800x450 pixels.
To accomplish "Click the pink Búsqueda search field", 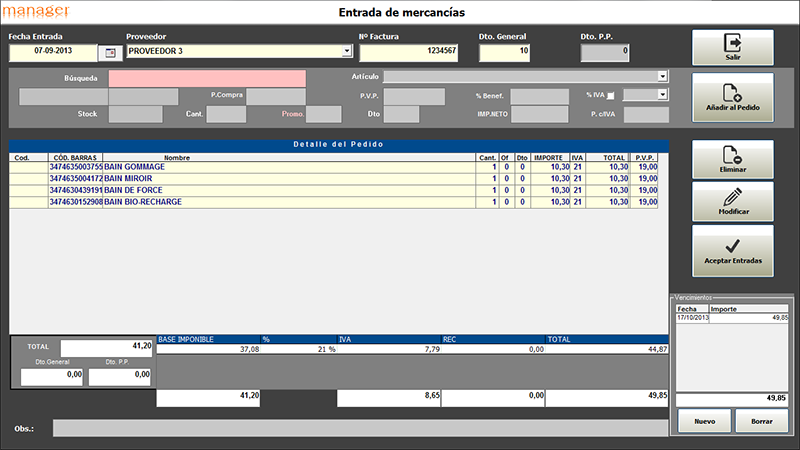I will pyautogui.click(x=207, y=78).
